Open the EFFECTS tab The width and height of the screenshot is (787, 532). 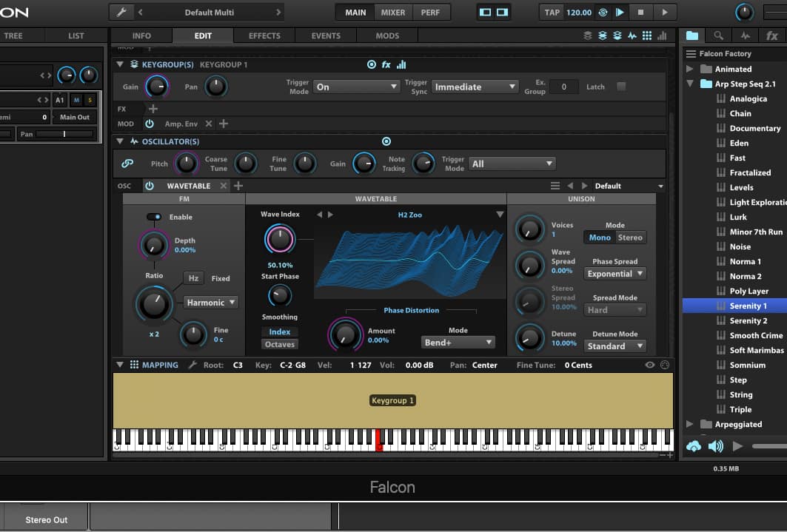click(264, 36)
